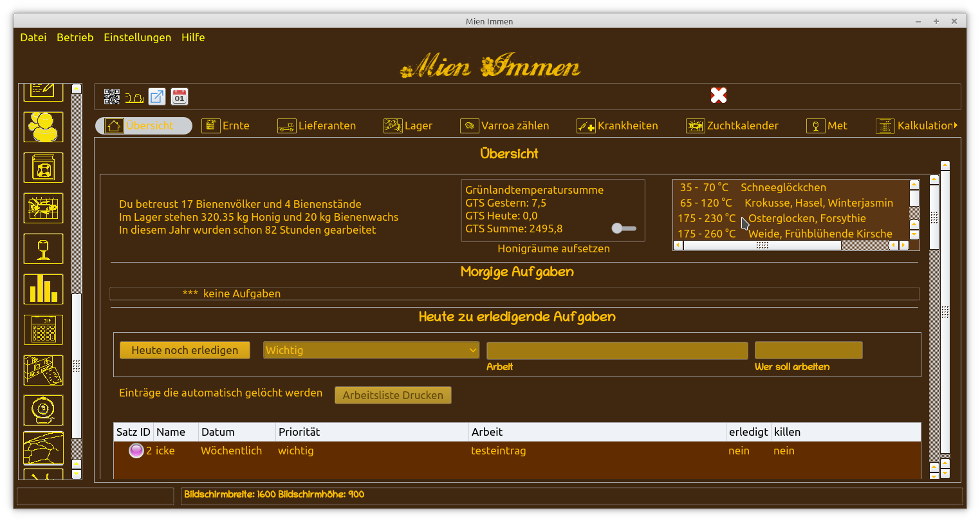Open the calendar icon in the toolbar
980x522 pixels.
[179, 96]
